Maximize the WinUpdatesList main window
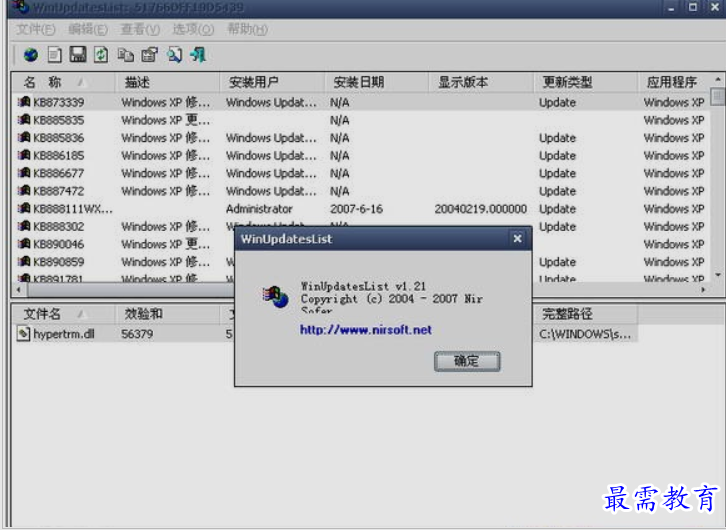 point(693,7)
